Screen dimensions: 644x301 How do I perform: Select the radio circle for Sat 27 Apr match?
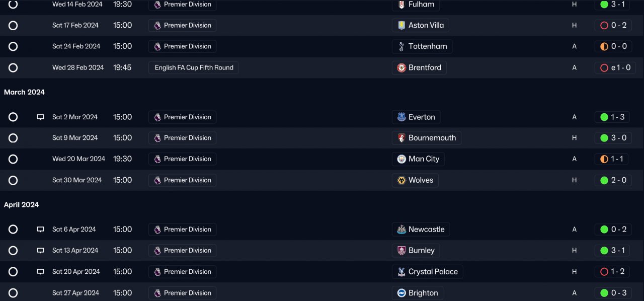tap(13, 293)
